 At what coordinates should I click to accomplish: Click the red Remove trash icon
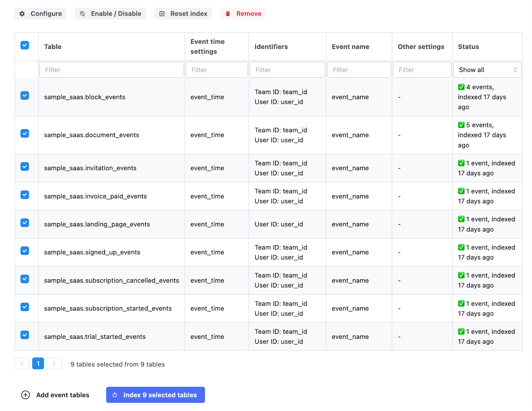(x=228, y=14)
